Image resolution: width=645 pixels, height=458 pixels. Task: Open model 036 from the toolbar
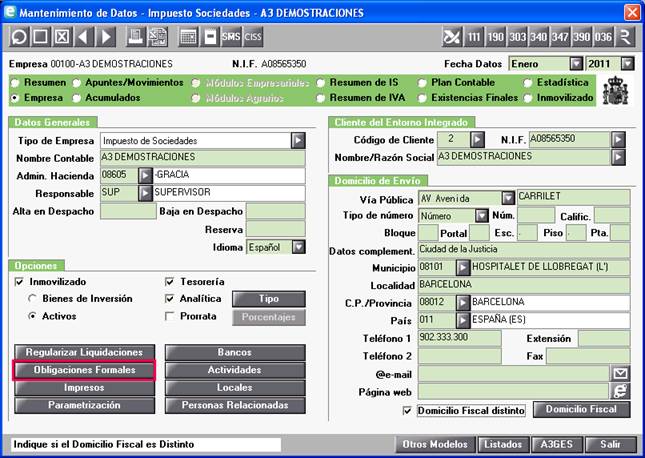pyautogui.click(x=603, y=37)
